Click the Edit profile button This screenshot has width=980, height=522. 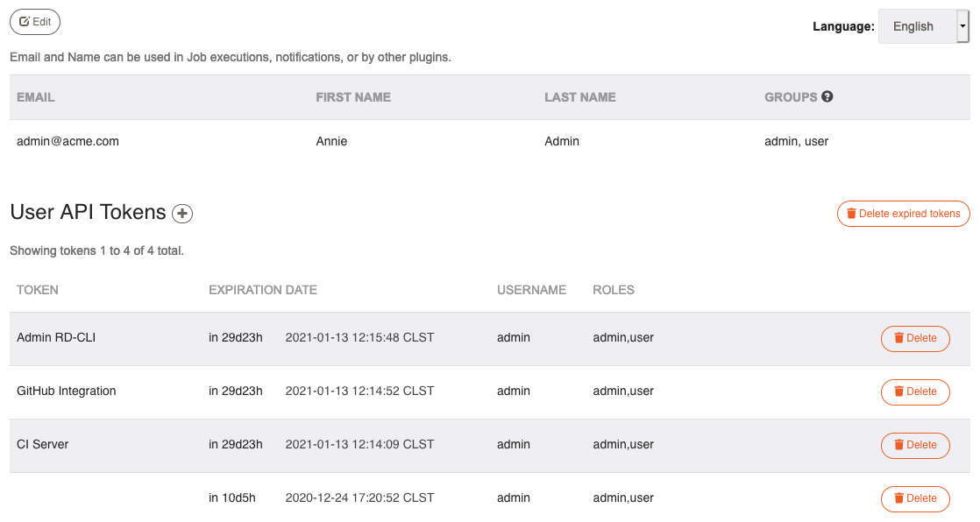[x=35, y=22]
